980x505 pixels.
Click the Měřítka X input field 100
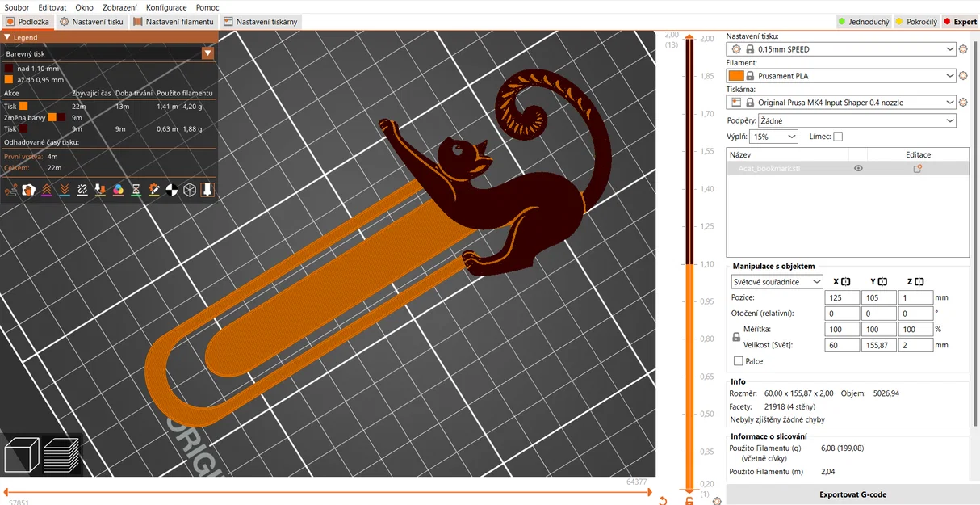tap(842, 330)
